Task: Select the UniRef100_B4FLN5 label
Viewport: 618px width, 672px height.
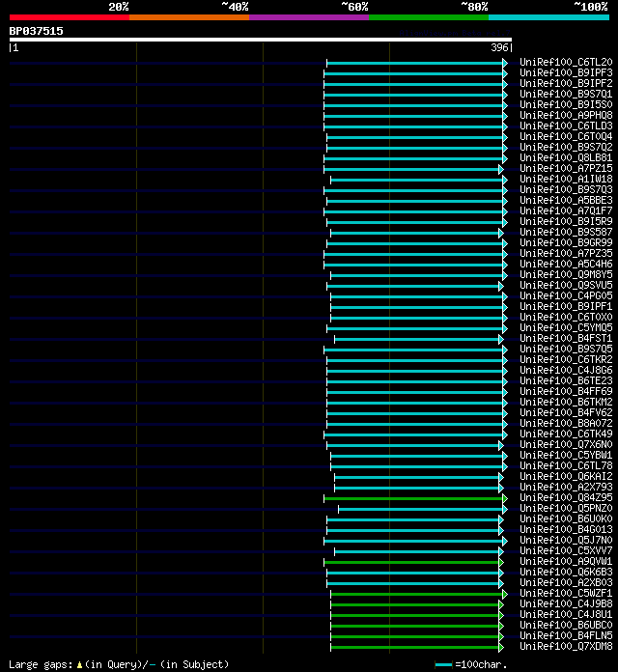Action: (x=566, y=635)
